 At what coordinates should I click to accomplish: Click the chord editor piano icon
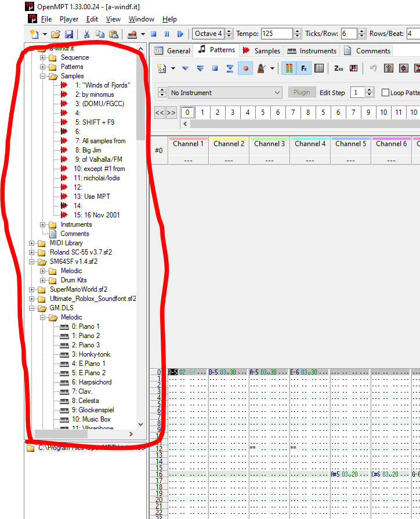(353, 68)
